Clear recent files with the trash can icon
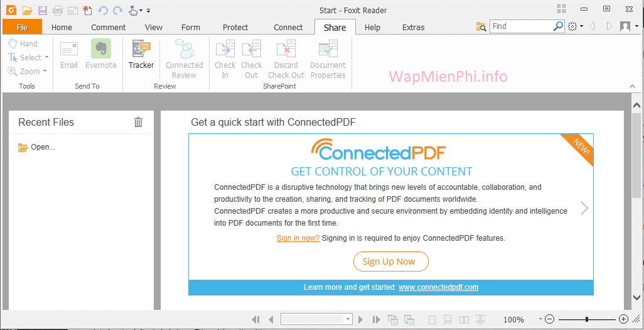 pos(139,122)
